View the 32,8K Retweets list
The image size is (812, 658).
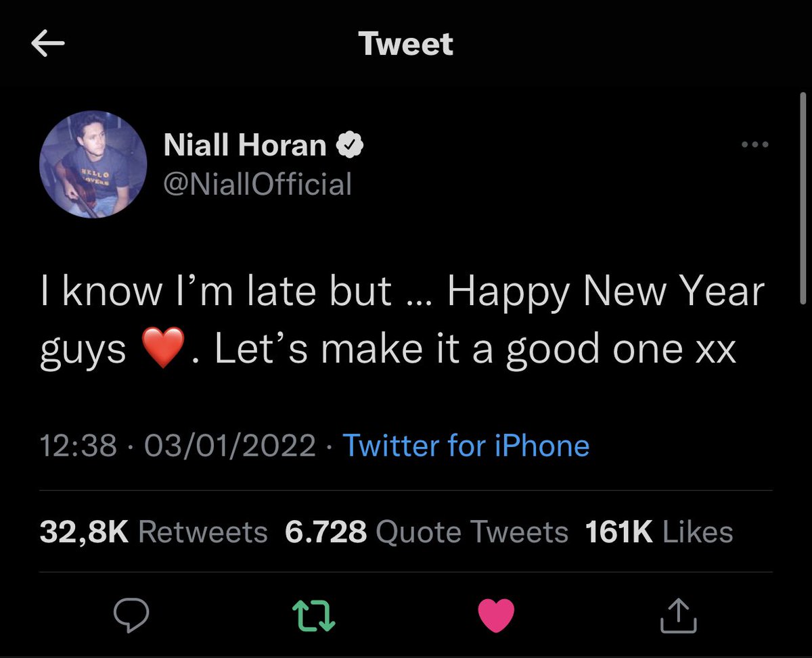(154, 532)
